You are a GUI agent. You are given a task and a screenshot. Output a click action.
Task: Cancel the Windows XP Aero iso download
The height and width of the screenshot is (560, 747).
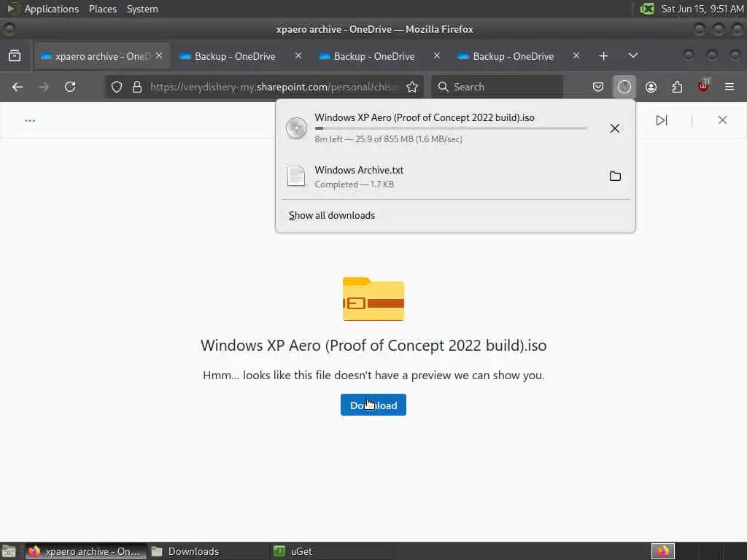point(614,128)
